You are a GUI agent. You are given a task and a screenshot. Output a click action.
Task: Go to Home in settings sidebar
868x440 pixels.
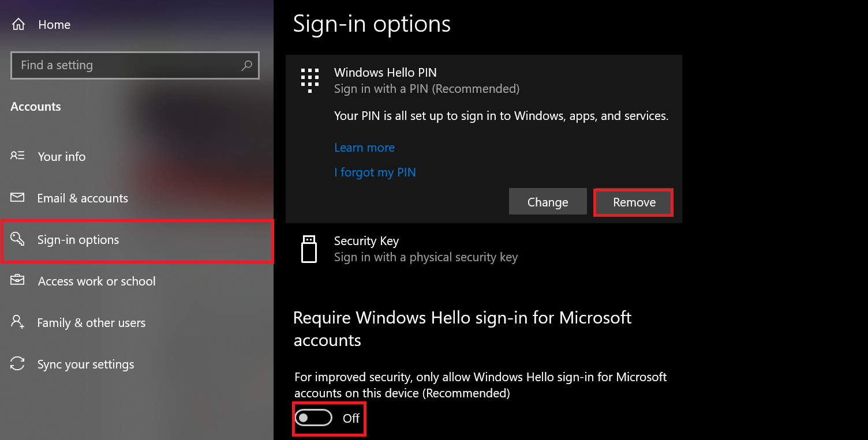(137, 25)
